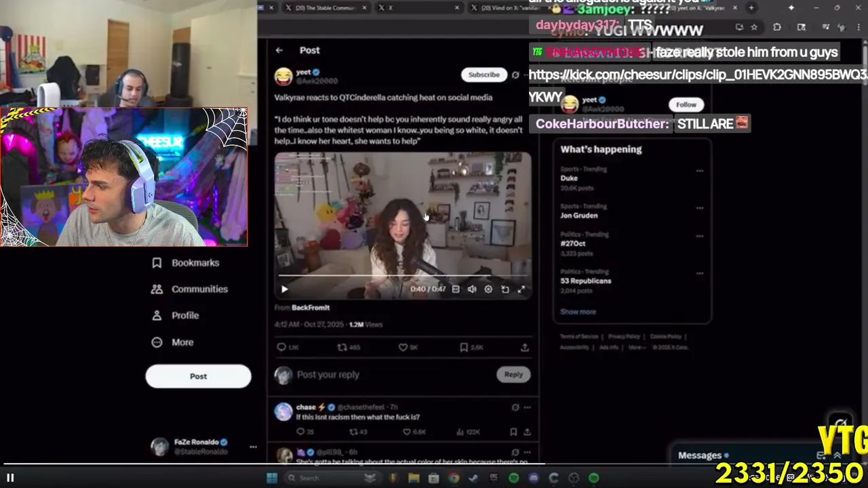
Task: Open more options for 53 Republicans trend
Action: [x=699, y=273]
